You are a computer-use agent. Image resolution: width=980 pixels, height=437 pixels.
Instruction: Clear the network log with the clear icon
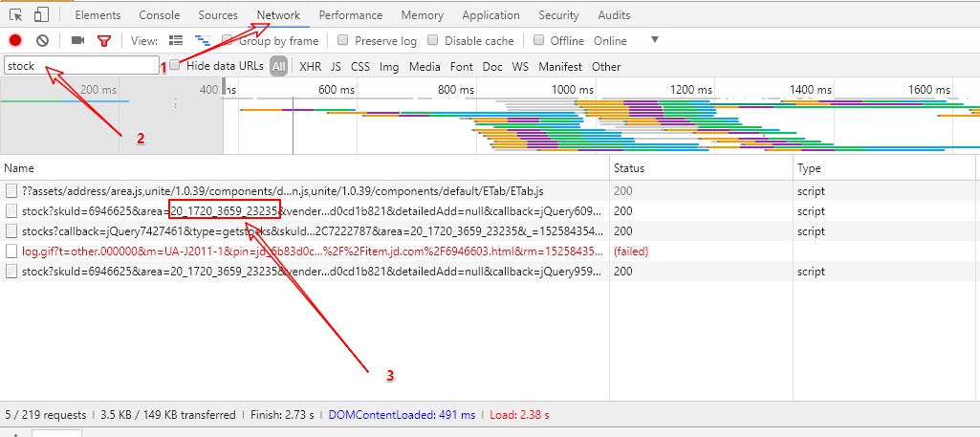pos(42,40)
